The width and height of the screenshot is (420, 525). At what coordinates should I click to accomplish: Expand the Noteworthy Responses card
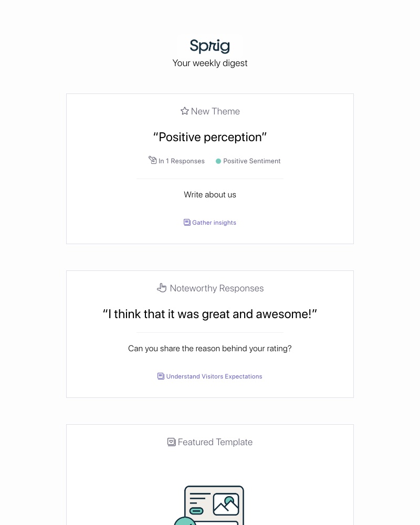(x=210, y=334)
